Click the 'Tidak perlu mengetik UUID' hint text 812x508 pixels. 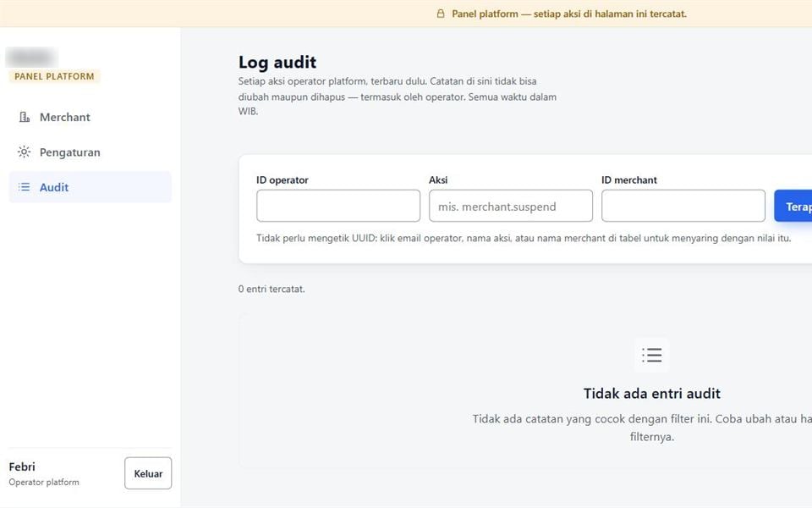(524, 239)
